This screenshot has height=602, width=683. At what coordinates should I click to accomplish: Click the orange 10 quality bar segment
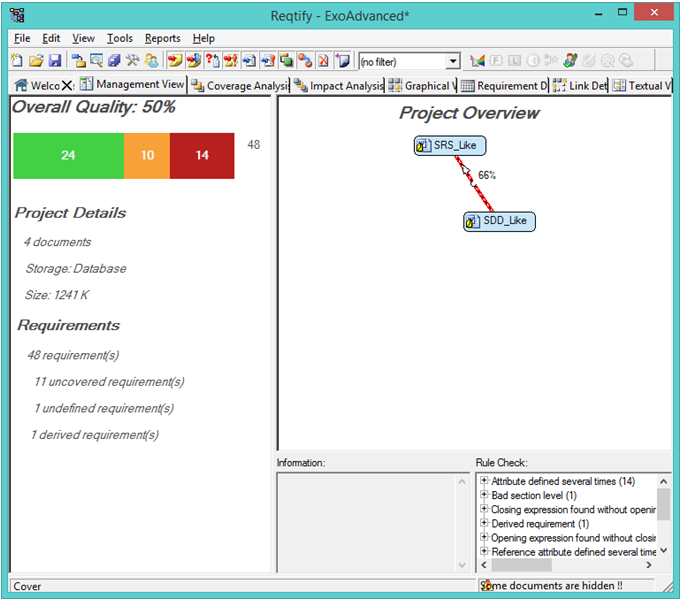tap(147, 156)
